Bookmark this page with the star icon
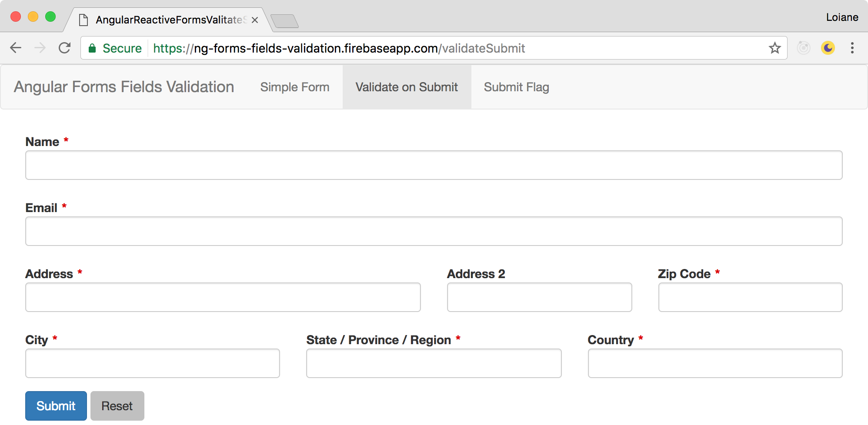Viewport: 868px width, 425px height. pos(775,48)
